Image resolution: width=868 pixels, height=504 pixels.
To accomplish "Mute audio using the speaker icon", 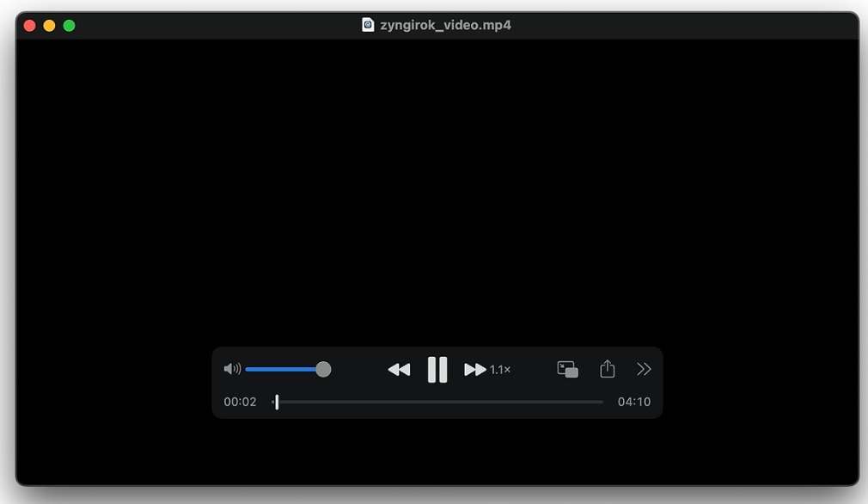I will (x=232, y=369).
